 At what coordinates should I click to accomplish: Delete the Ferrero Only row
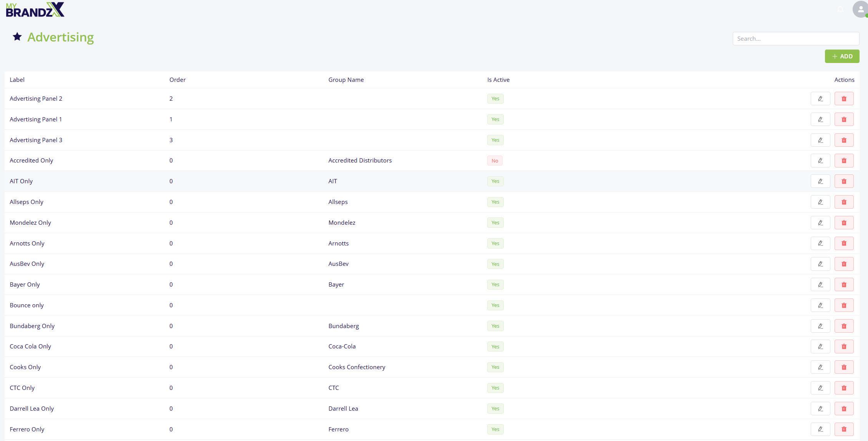844,429
